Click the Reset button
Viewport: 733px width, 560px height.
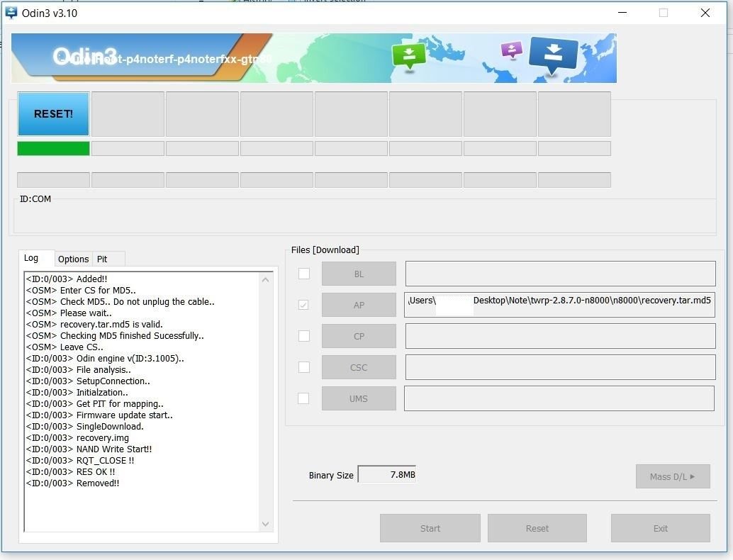tap(537, 528)
